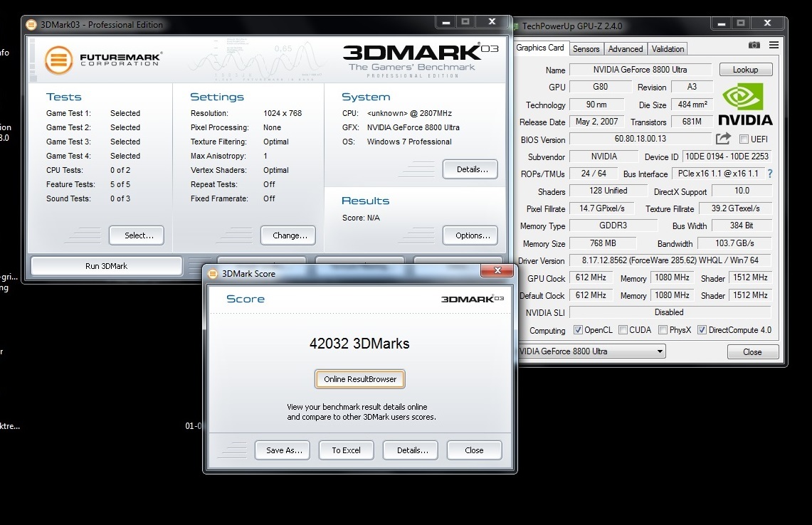Click the Online ResultBrowser button

pos(360,379)
